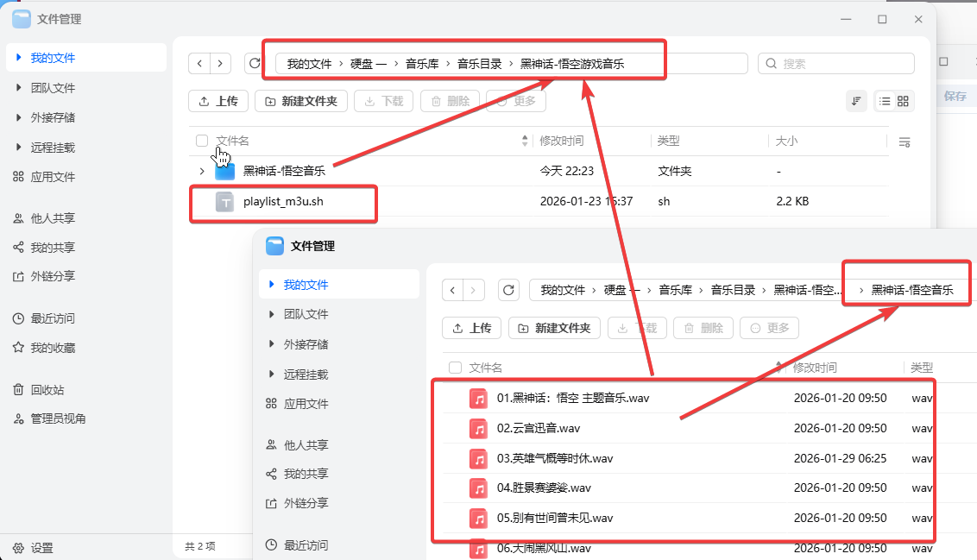Open 最近访问 in the rear window's sidebar
Viewport: 977px width, 560px height.
coord(53,318)
